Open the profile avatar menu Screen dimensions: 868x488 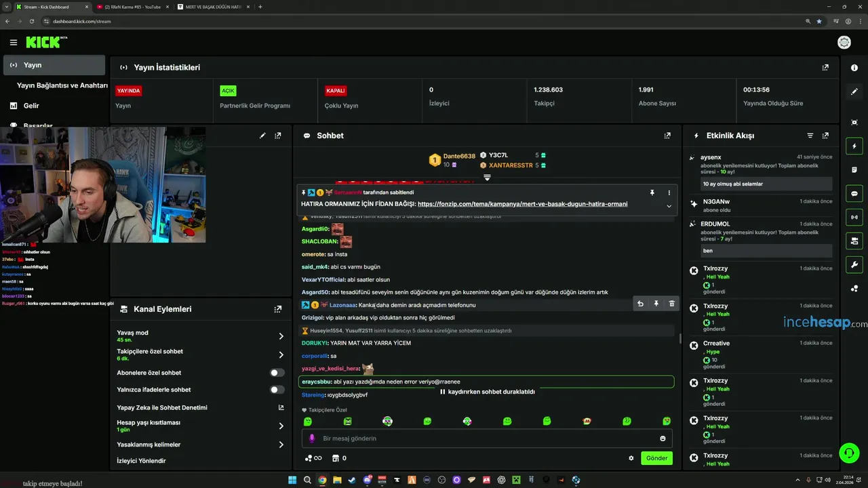844,43
